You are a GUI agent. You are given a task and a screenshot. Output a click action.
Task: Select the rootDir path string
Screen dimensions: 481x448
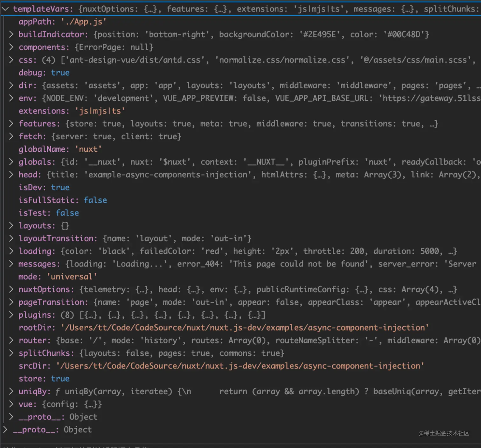[245, 327]
